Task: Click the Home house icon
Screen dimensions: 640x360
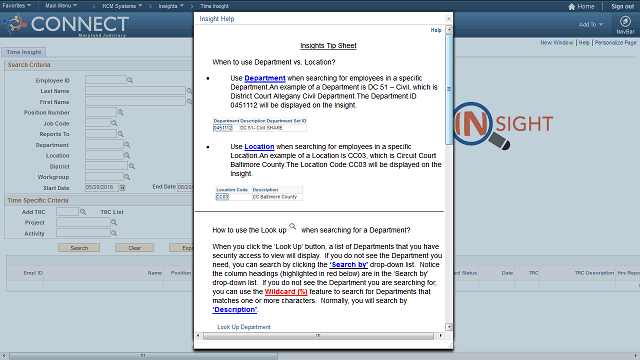Action: (571, 7)
